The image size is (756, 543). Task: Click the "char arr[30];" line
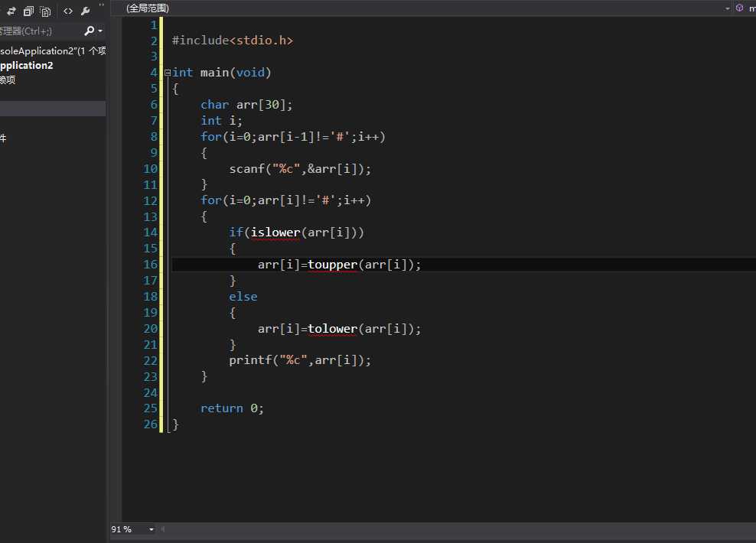pyautogui.click(x=246, y=105)
